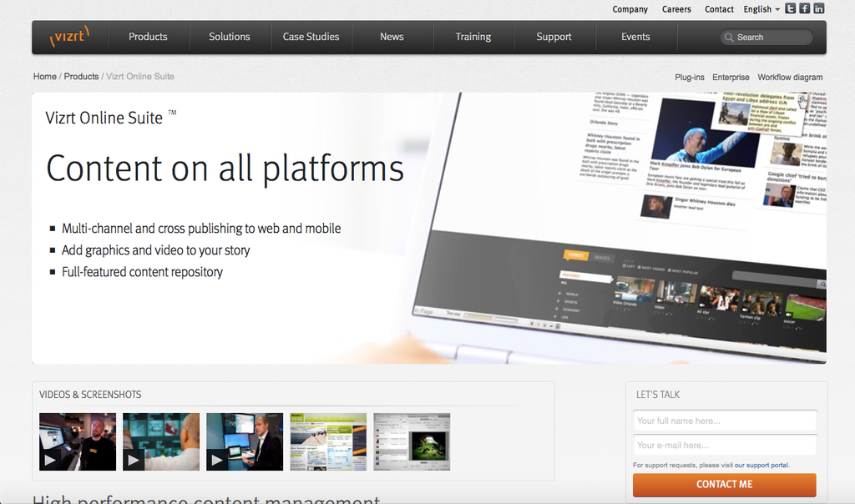This screenshot has width=855, height=504.
Task: Open the Support menu item
Action: point(554,37)
